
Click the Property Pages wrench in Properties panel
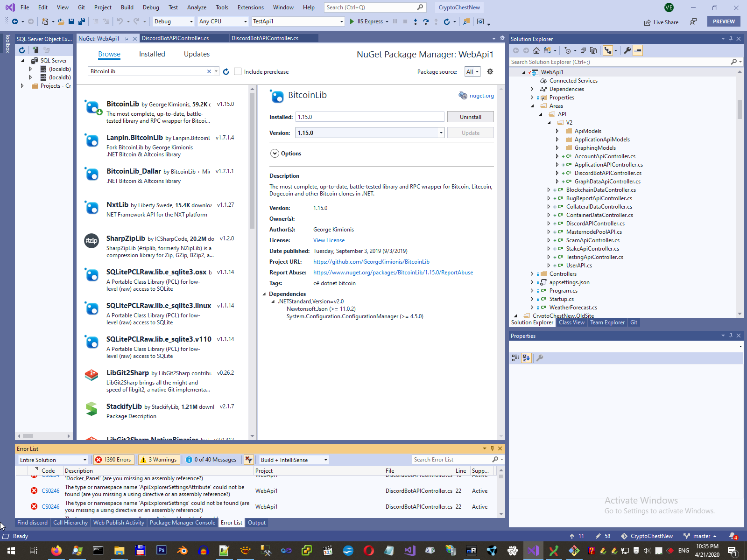click(x=540, y=358)
